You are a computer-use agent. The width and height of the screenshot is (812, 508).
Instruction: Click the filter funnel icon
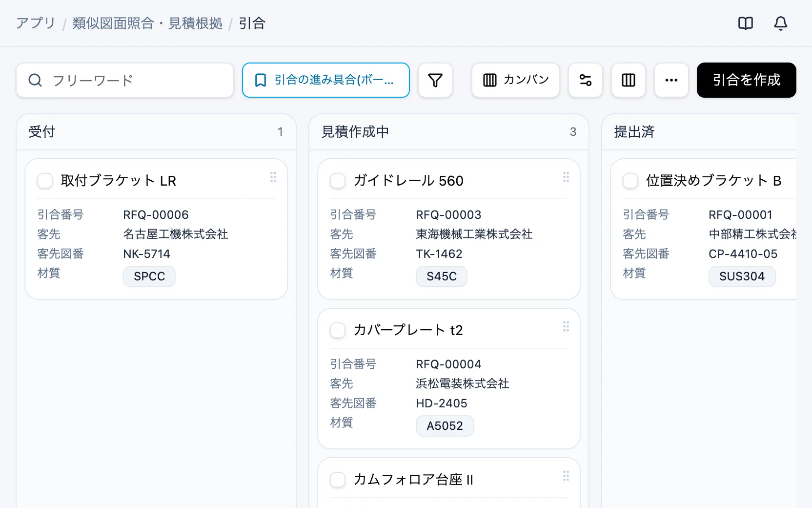435,80
